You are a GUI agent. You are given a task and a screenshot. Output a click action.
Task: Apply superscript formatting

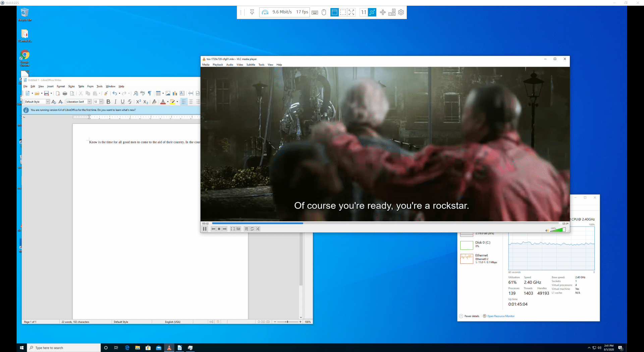[139, 102]
